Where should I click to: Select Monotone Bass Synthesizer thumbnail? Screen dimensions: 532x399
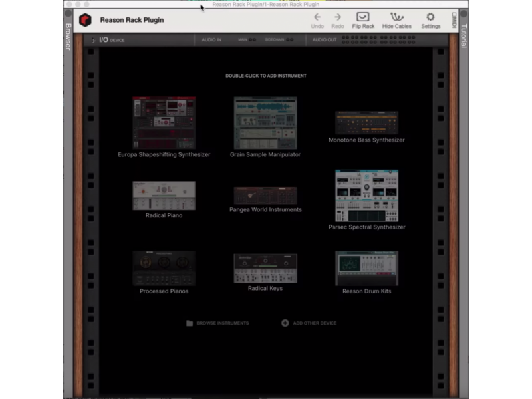coord(367,123)
